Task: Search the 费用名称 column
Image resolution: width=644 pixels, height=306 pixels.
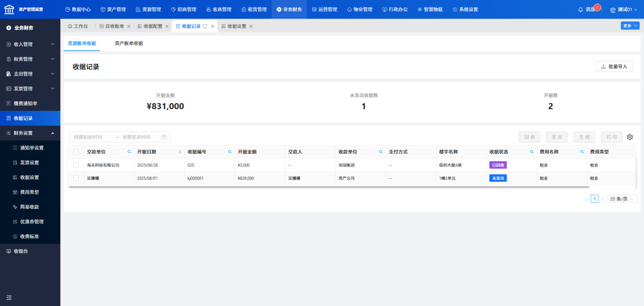Action: click(582, 152)
